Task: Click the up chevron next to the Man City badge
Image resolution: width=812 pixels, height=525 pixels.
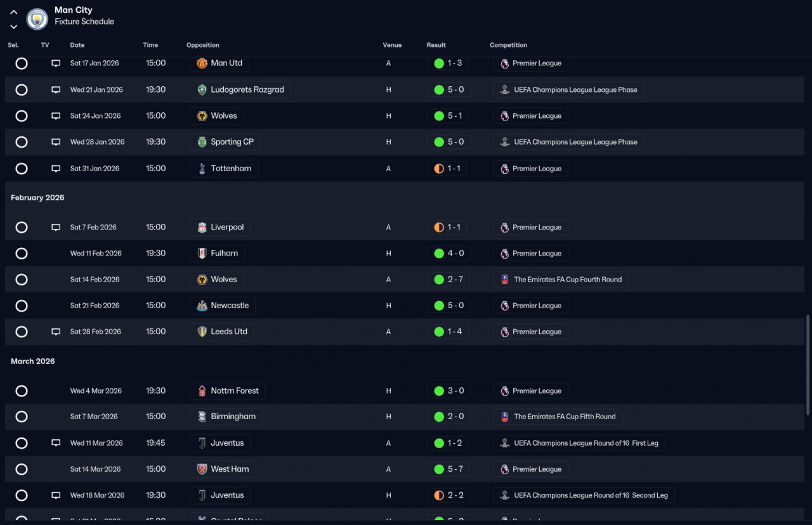Action: coord(14,12)
